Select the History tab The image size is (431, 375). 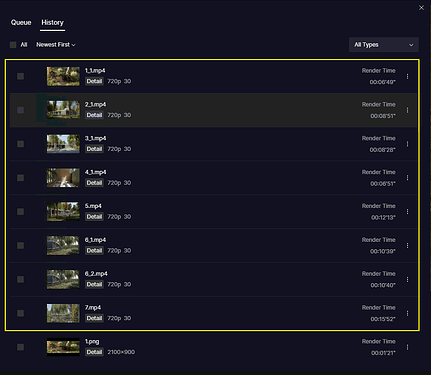[52, 22]
